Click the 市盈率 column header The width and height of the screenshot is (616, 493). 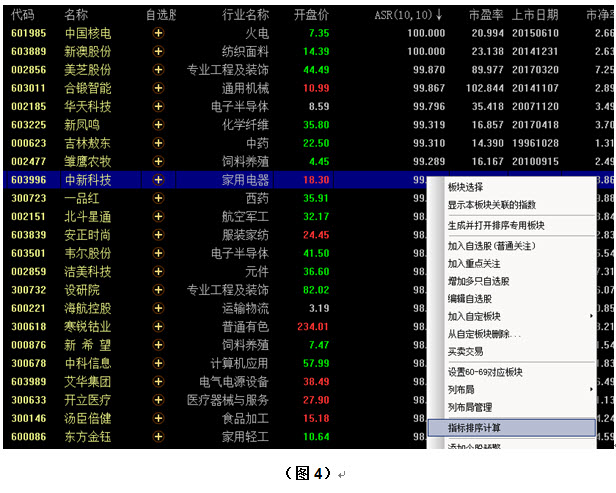pyautogui.click(x=487, y=15)
